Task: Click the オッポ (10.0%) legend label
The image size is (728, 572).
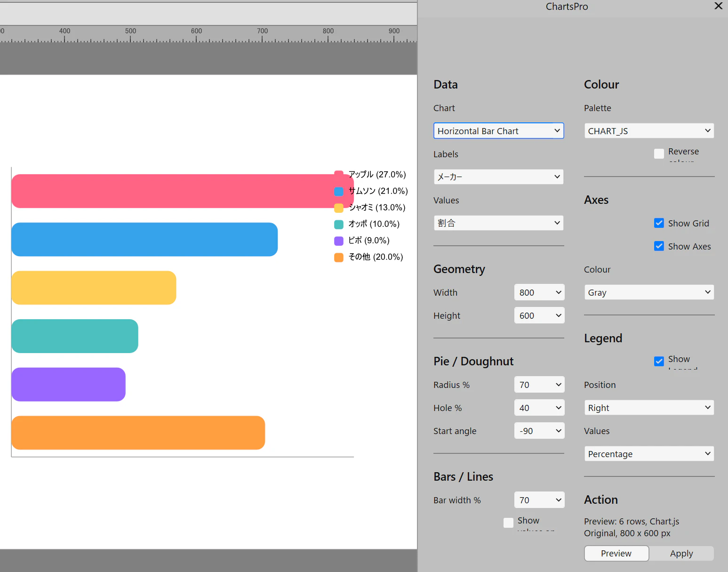Action: point(374,224)
